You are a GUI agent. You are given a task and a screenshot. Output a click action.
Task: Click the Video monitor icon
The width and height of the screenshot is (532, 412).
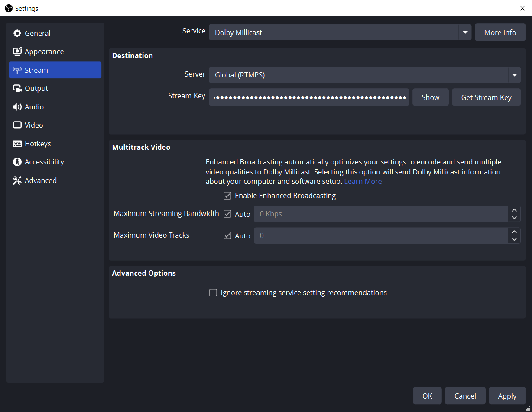pos(17,125)
